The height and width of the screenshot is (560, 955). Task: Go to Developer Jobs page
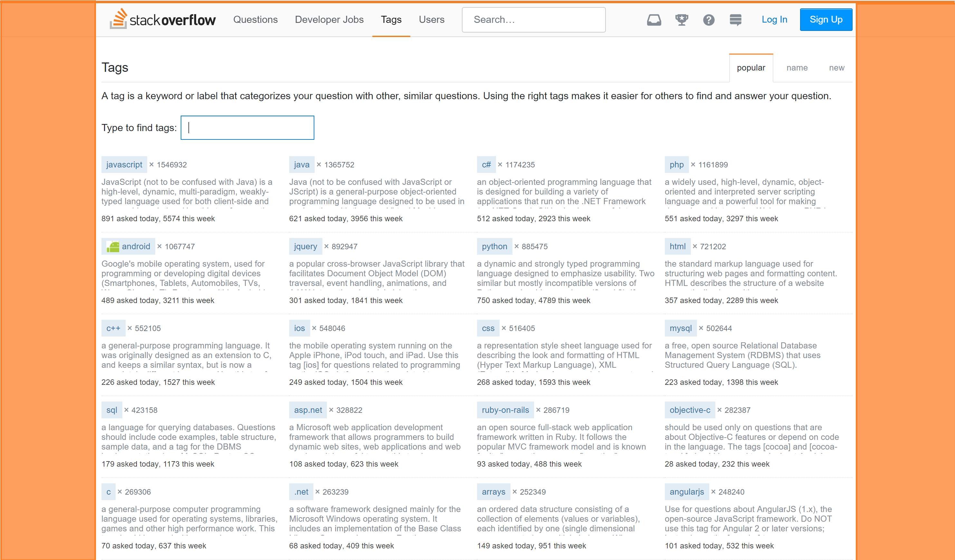[329, 20]
